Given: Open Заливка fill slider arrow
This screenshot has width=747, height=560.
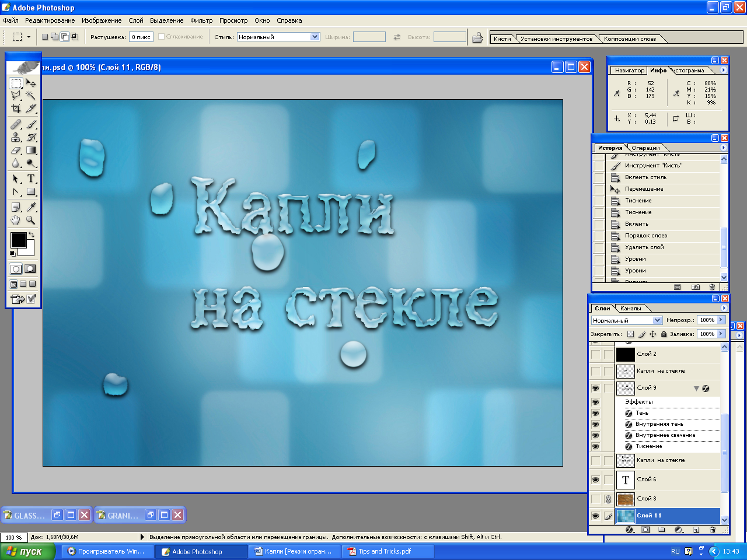Looking at the screenshot, I should [x=721, y=334].
